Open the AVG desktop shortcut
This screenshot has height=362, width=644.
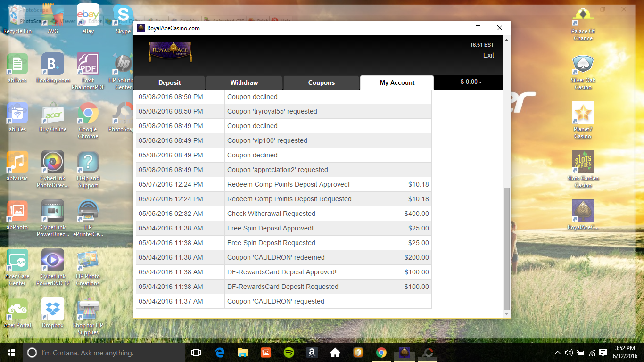click(53, 19)
